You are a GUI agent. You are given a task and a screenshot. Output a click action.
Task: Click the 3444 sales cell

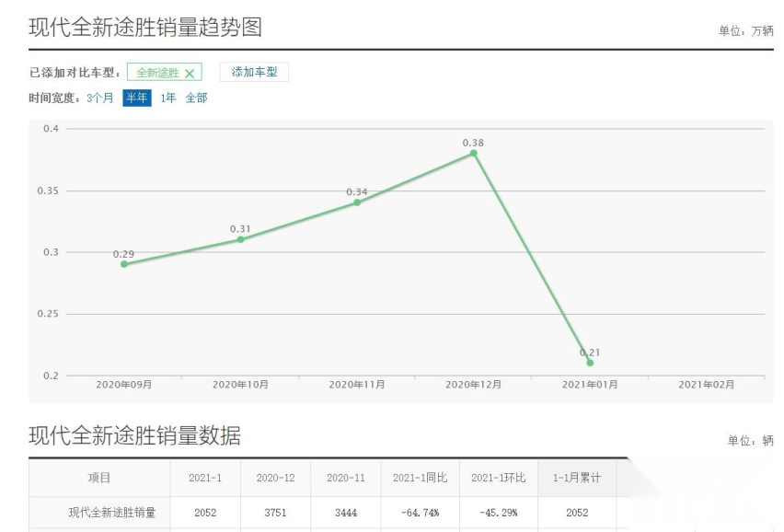coord(346,513)
